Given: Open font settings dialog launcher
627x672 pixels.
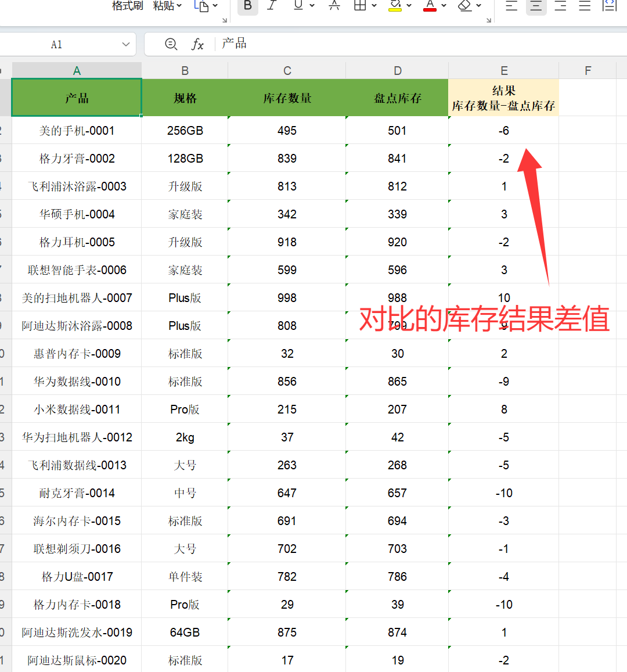Looking at the screenshot, I should click(489, 20).
